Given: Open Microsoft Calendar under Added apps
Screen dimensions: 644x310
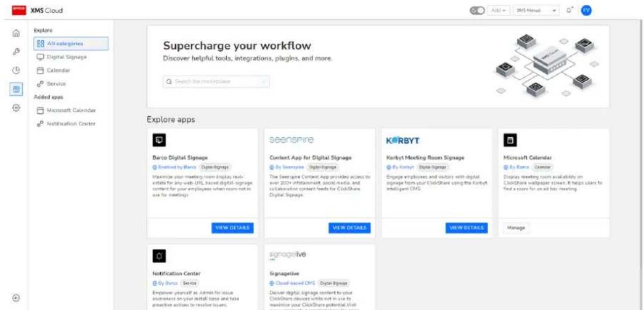Looking at the screenshot, I should coord(70,110).
